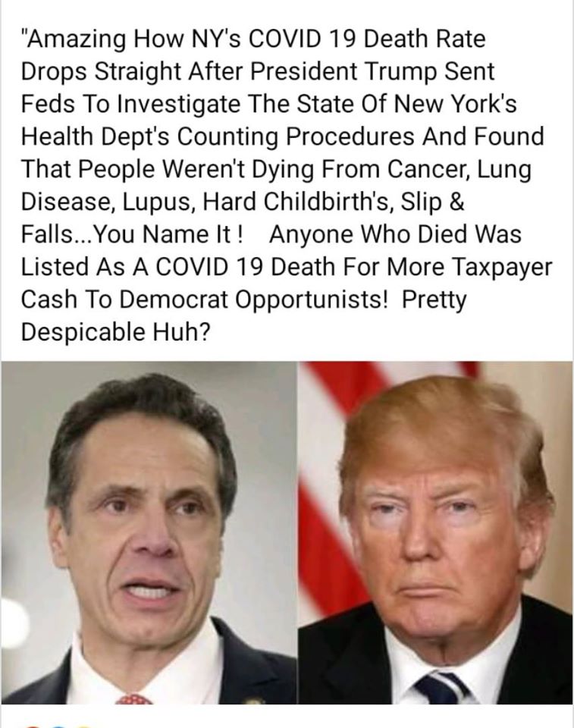
Task: Open the left photo of dark-haired man
Action: click(x=149, y=532)
